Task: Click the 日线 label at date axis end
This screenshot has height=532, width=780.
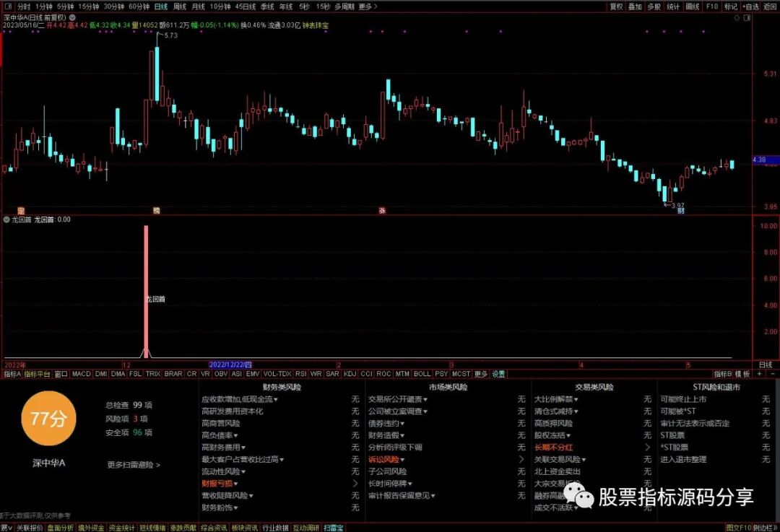Action: [766, 365]
